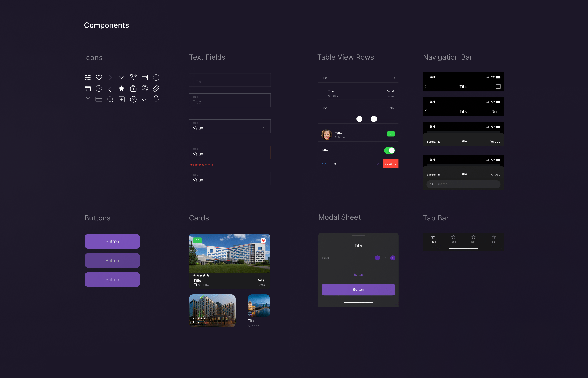Click the heart favorite badge on hotel card
The image size is (588, 378).
coord(263,240)
